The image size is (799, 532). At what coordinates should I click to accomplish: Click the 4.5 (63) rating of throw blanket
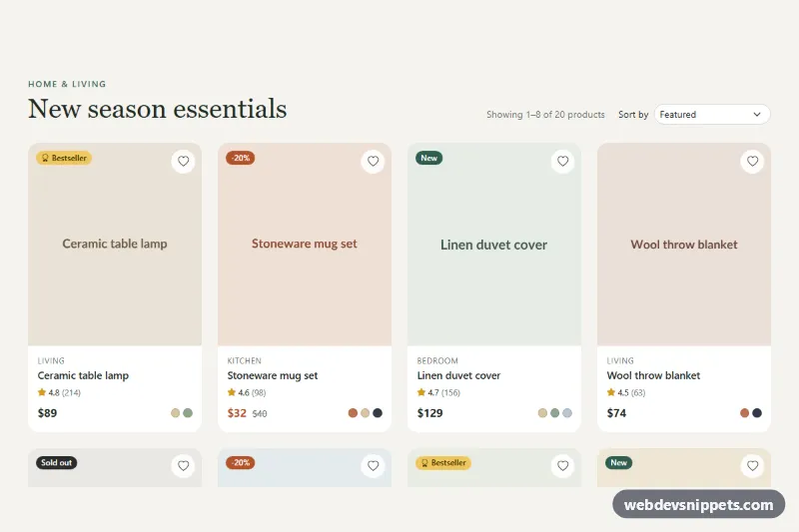626,392
